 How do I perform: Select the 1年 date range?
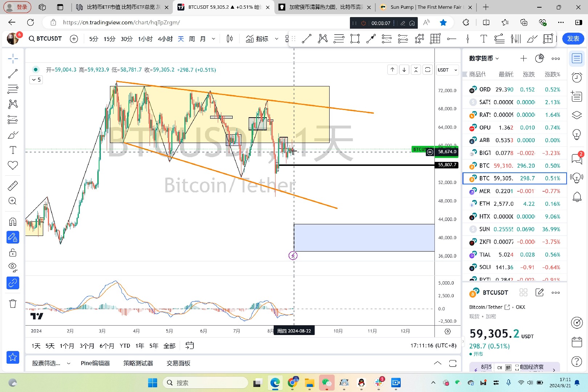[x=140, y=346]
